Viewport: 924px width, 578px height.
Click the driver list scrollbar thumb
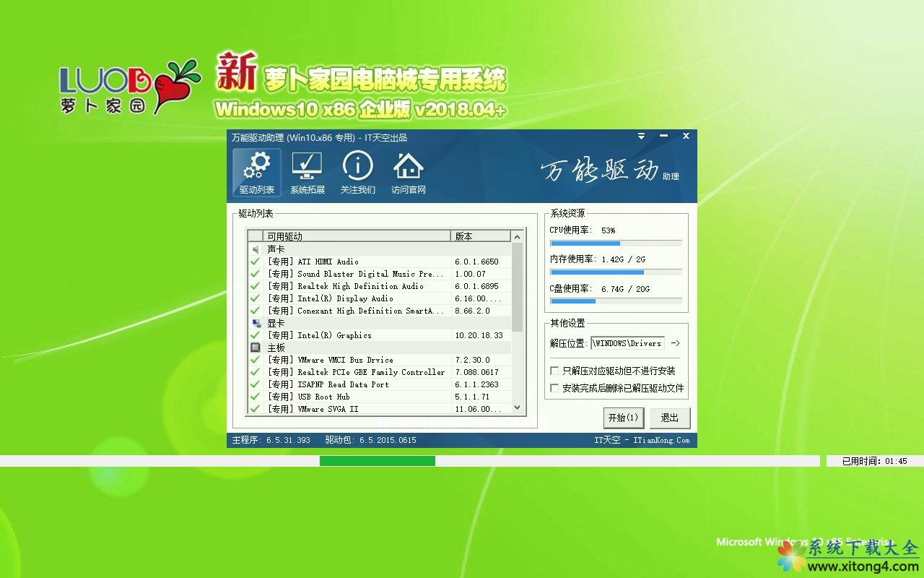517,287
